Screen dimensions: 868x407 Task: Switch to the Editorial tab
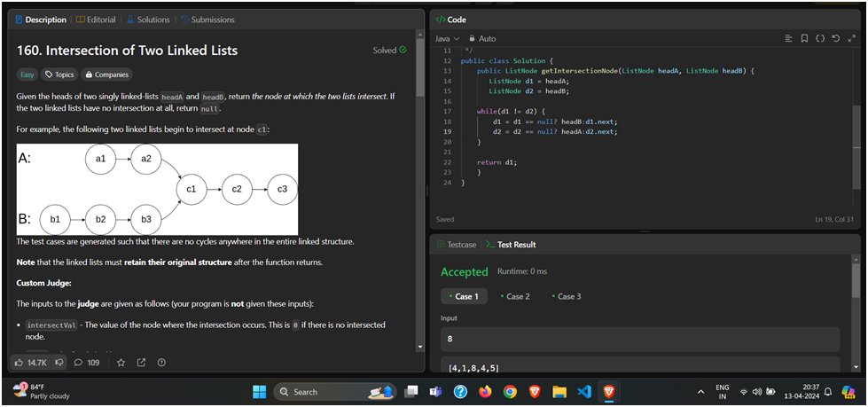[x=96, y=20]
